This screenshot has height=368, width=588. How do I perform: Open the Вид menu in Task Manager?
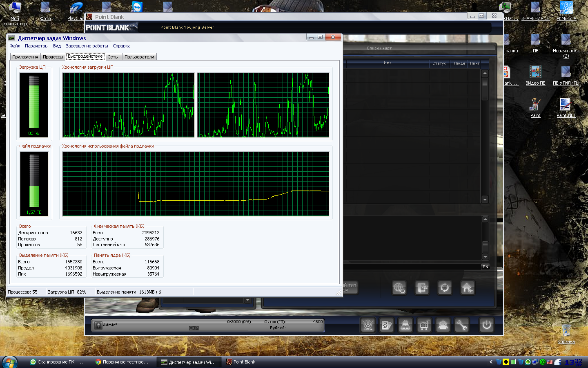pos(57,46)
